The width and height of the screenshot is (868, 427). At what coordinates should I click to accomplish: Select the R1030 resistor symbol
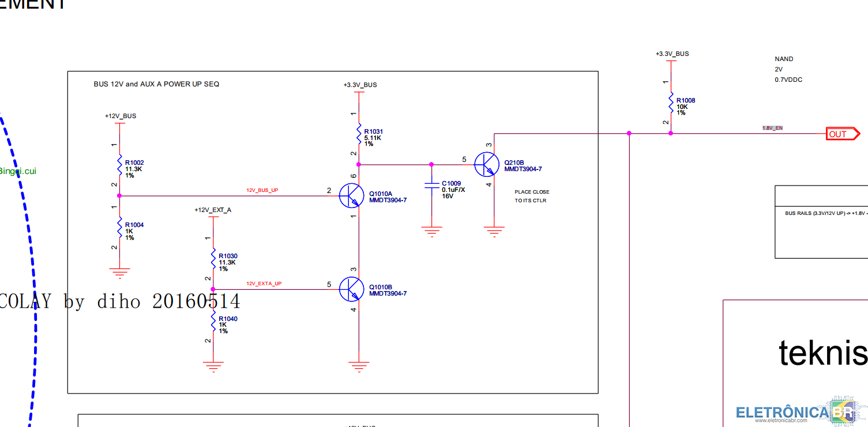pos(213,258)
